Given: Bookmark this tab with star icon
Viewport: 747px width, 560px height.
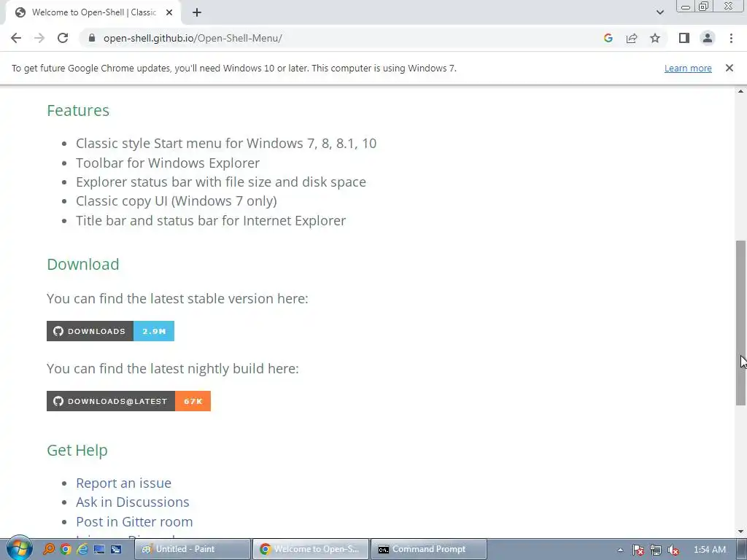Looking at the screenshot, I should coord(655,38).
